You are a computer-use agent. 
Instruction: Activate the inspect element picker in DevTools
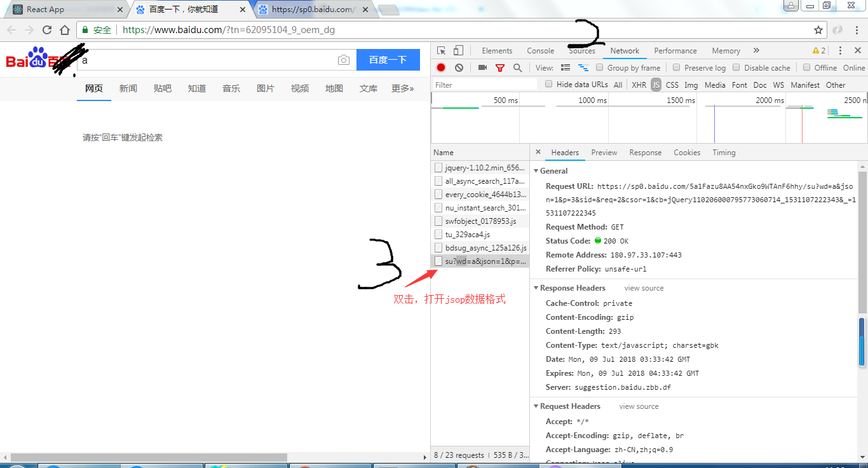coord(442,51)
